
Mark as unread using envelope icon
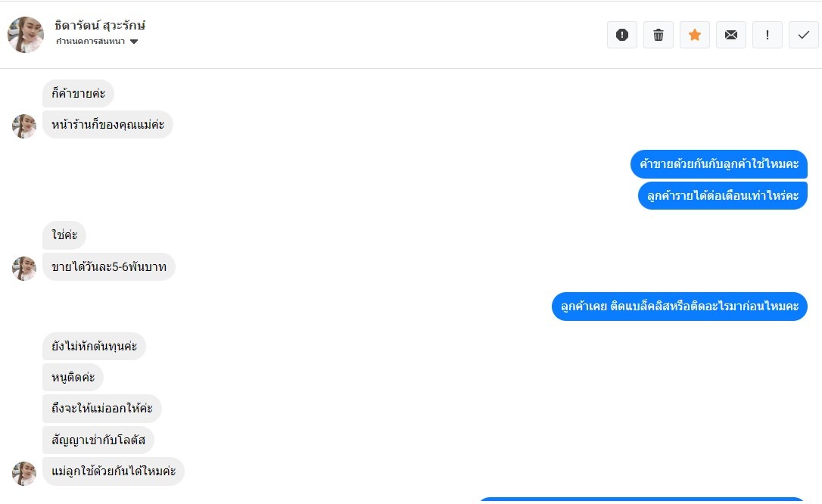pyautogui.click(x=731, y=35)
